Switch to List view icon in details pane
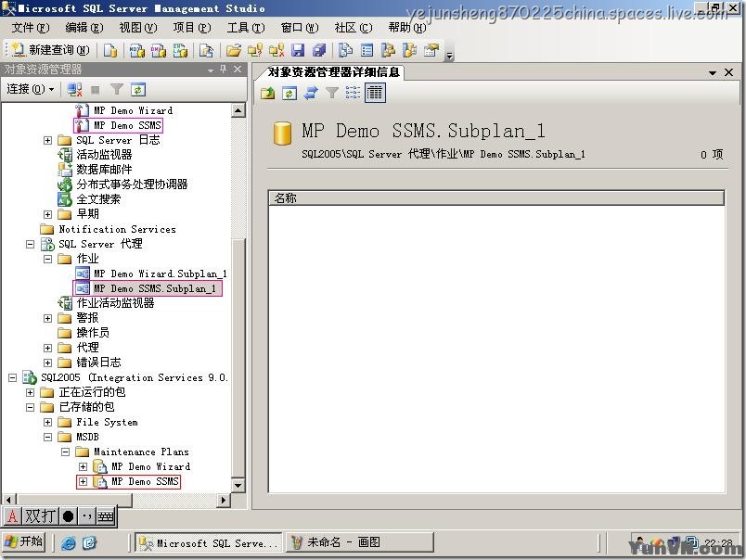 (x=353, y=93)
